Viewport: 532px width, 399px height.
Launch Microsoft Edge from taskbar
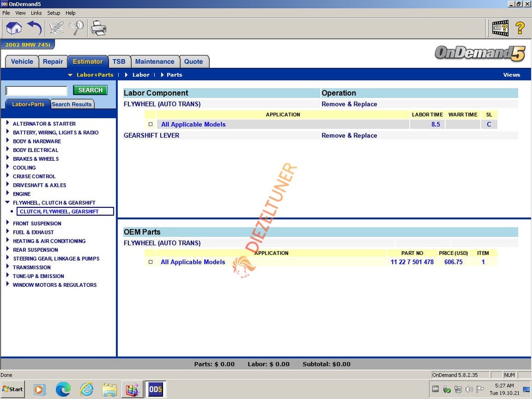coord(63,389)
